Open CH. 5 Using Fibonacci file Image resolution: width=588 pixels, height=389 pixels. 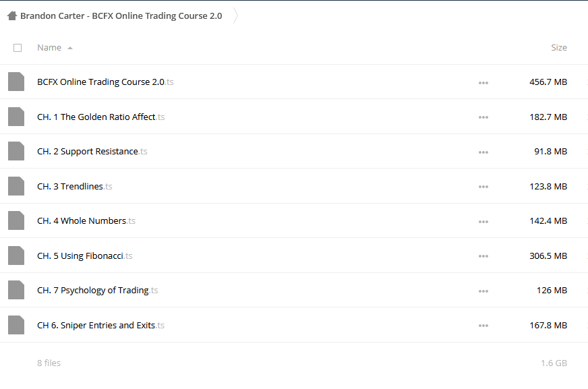[85, 256]
